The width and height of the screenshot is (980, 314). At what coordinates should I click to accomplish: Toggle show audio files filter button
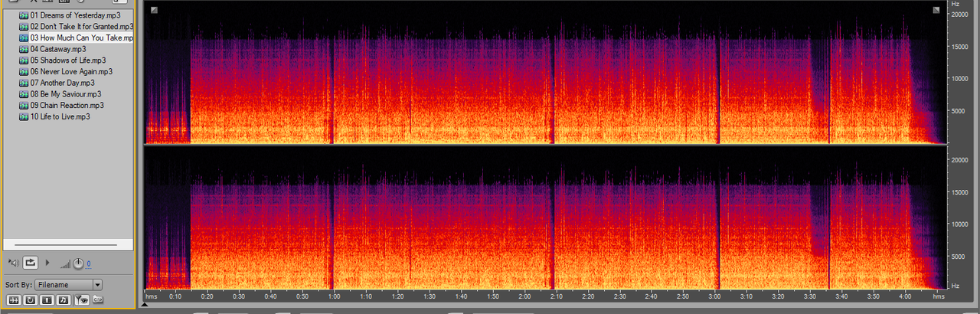click(x=13, y=299)
